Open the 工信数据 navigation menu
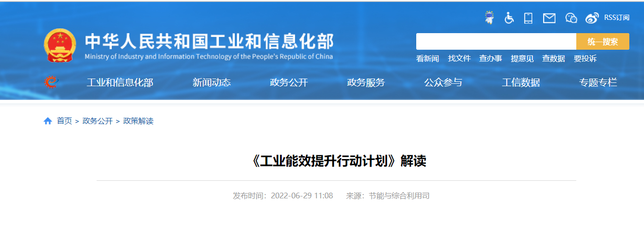This screenshot has height=231, width=644. tap(521, 82)
